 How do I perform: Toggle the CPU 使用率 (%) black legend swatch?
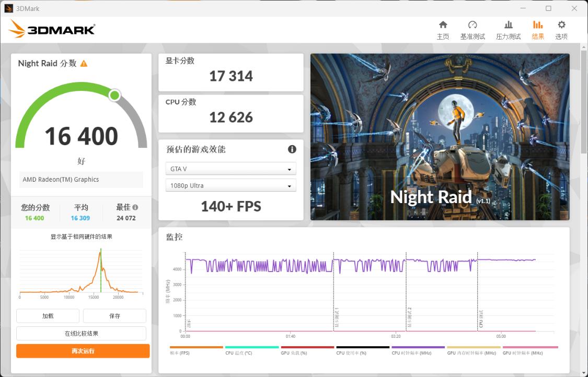(363, 347)
